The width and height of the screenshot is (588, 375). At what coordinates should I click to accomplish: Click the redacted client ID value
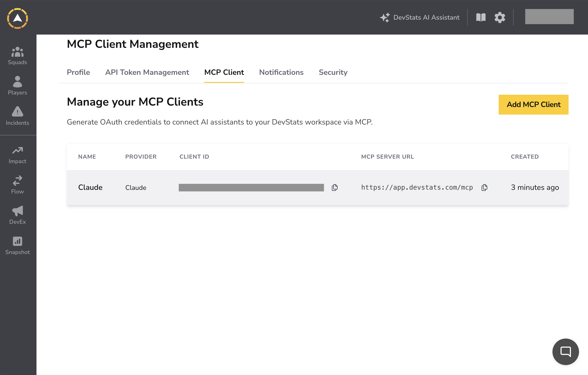[251, 187]
